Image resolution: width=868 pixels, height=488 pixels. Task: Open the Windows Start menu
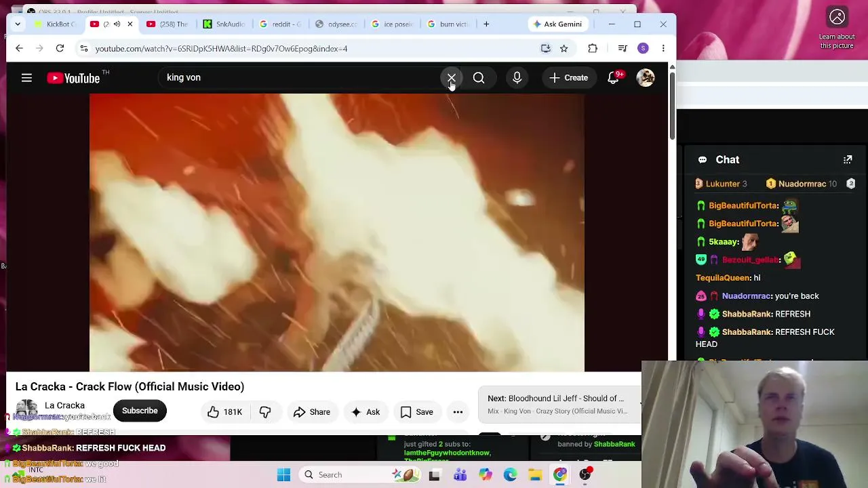283,474
